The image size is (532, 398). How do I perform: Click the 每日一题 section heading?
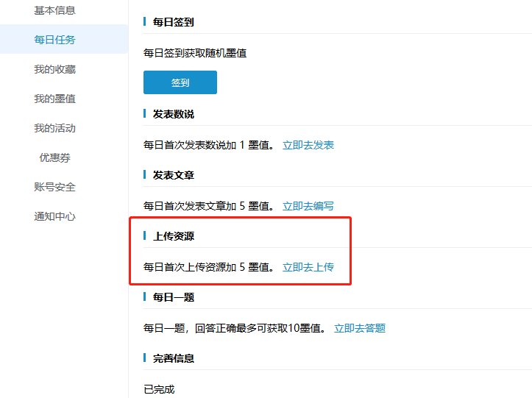coord(173,297)
